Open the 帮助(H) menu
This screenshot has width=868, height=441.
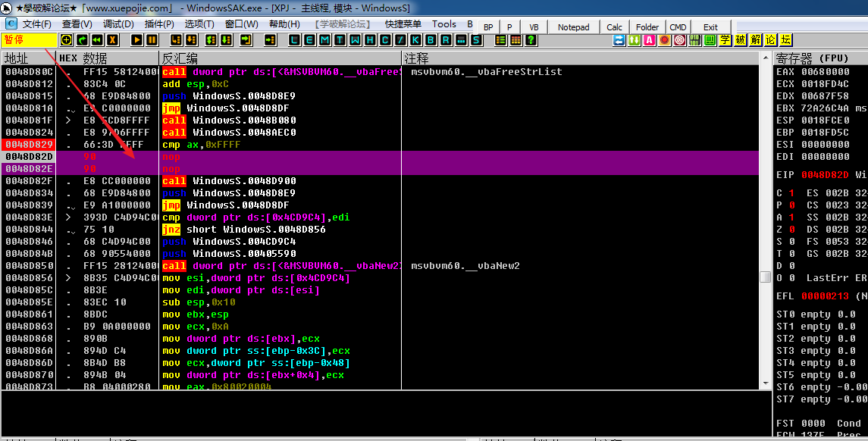coord(284,24)
